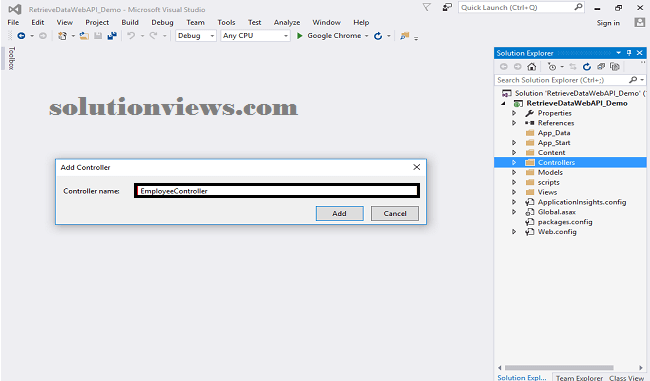This screenshot has height=381, width=650.
Task: Select the Content folder
Action: coord(551,153)
